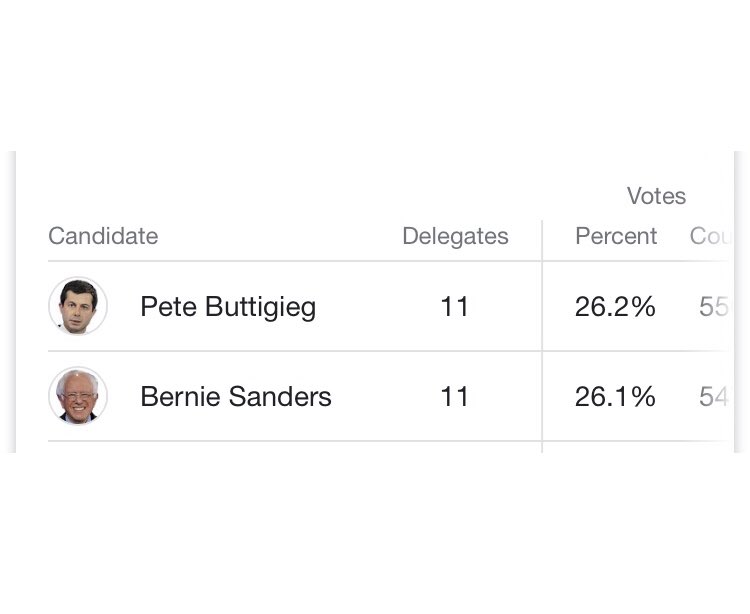Click Buttigieg's cut-off vote count starting 55
Screen dimensions: 750x614
tap(713, 306)
